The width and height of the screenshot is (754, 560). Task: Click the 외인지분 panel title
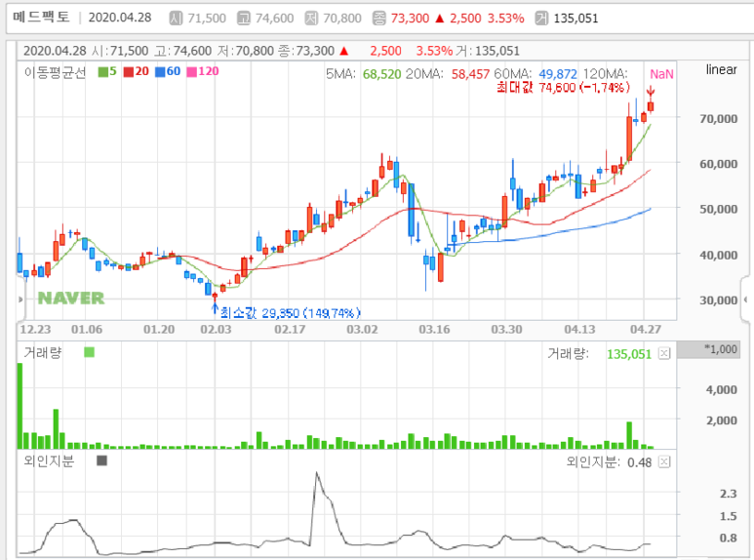(x=49, y=460)
